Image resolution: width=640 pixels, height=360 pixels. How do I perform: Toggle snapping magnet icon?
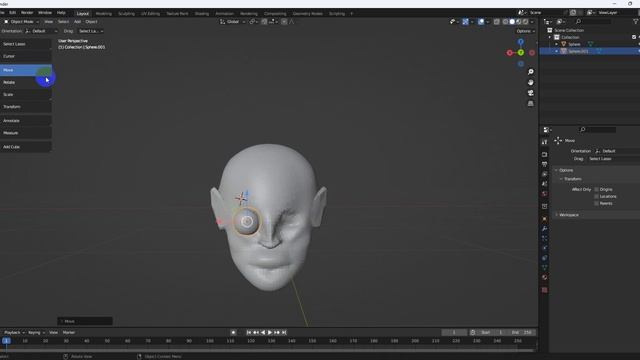click(264, 22)
